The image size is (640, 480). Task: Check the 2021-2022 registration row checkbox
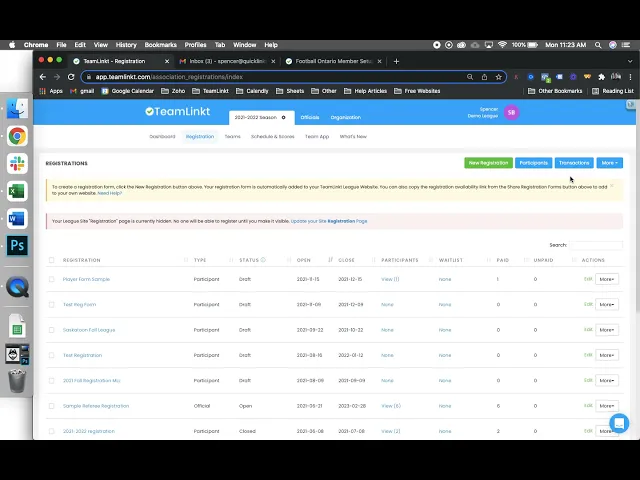pos(51,431)
